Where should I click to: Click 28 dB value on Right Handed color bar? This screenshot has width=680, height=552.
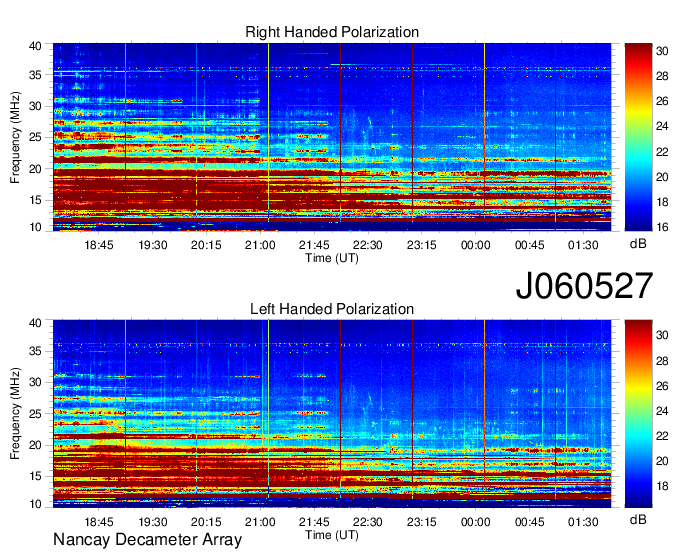[x=662, y=76]
